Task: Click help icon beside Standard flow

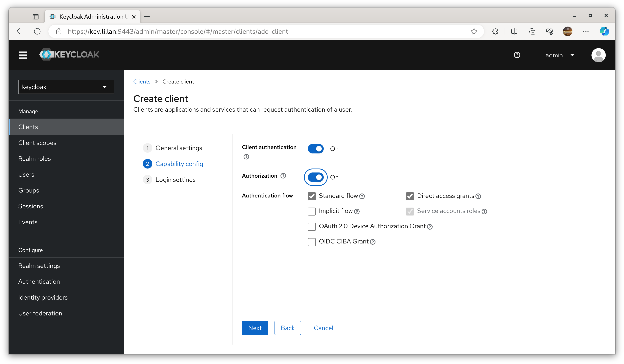Action: (x=362, y=196)
